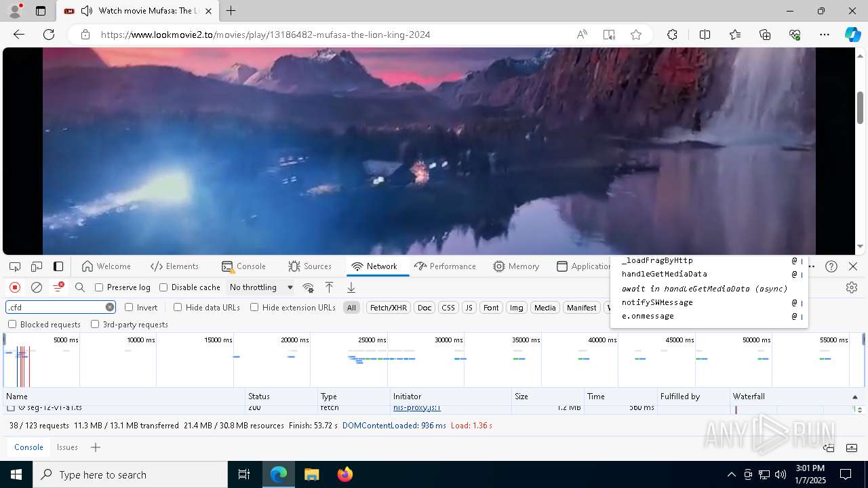Screen dimensions: 868x488
Task: Toggle split screen icon
Action: [x=705, y=35]
